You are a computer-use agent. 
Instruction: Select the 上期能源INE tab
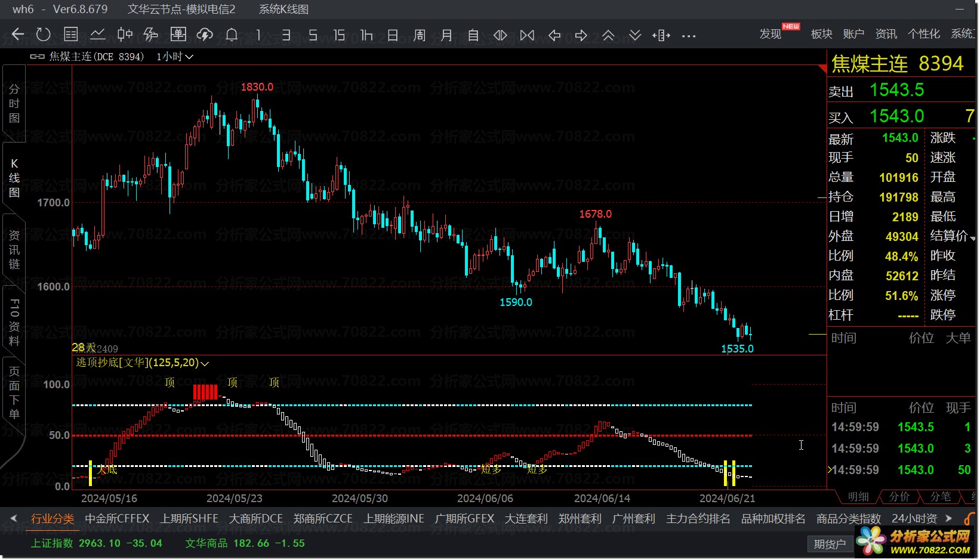click(394, 519)
